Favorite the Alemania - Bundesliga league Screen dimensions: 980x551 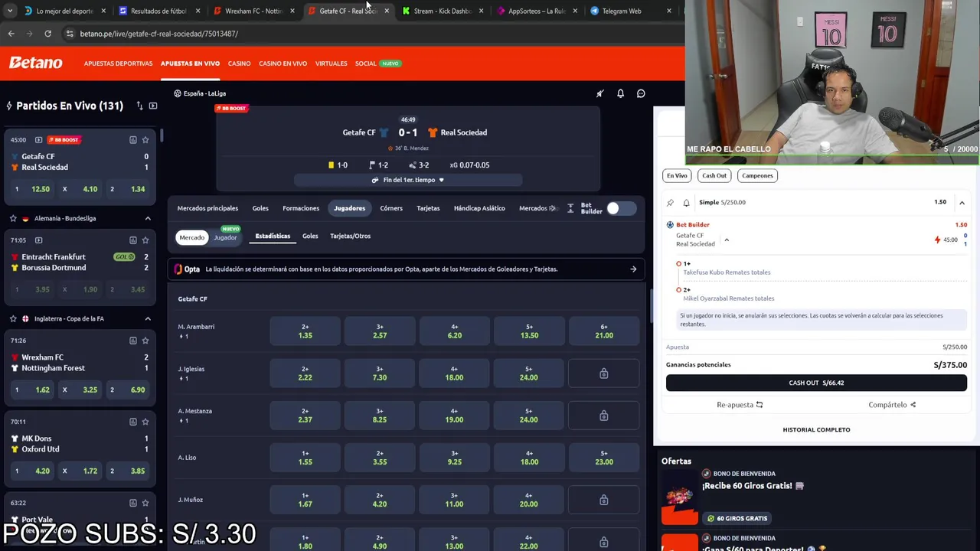point(13,218)
